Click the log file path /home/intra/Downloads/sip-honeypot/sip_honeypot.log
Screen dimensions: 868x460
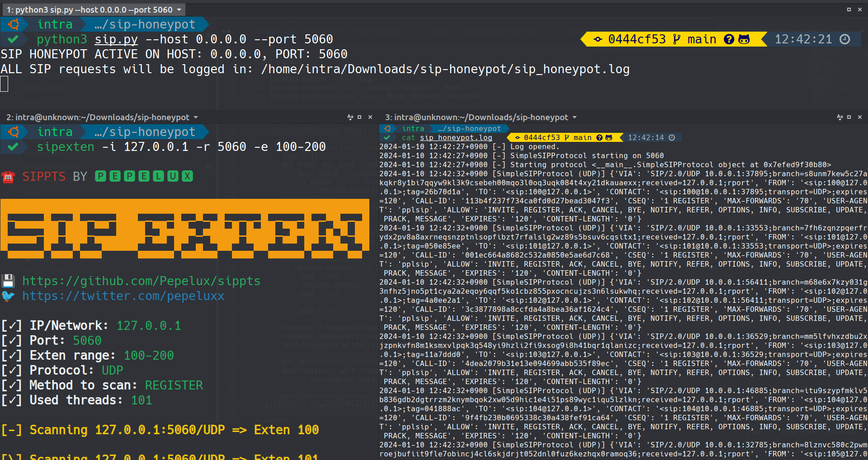click(445, 70)
